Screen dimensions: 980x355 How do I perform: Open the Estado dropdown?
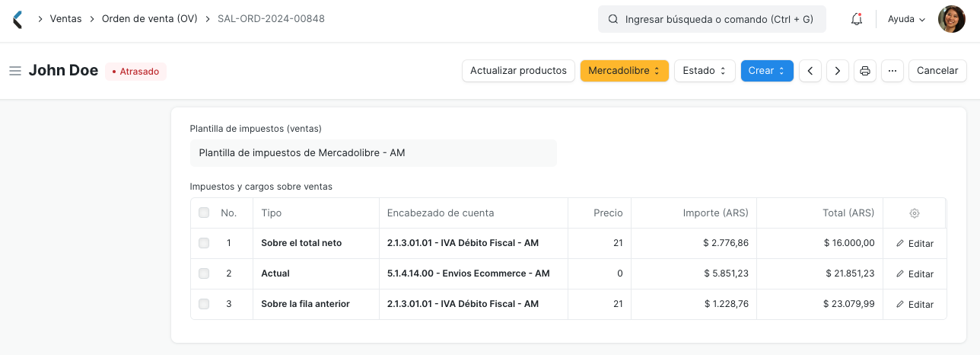click(704, 71)
